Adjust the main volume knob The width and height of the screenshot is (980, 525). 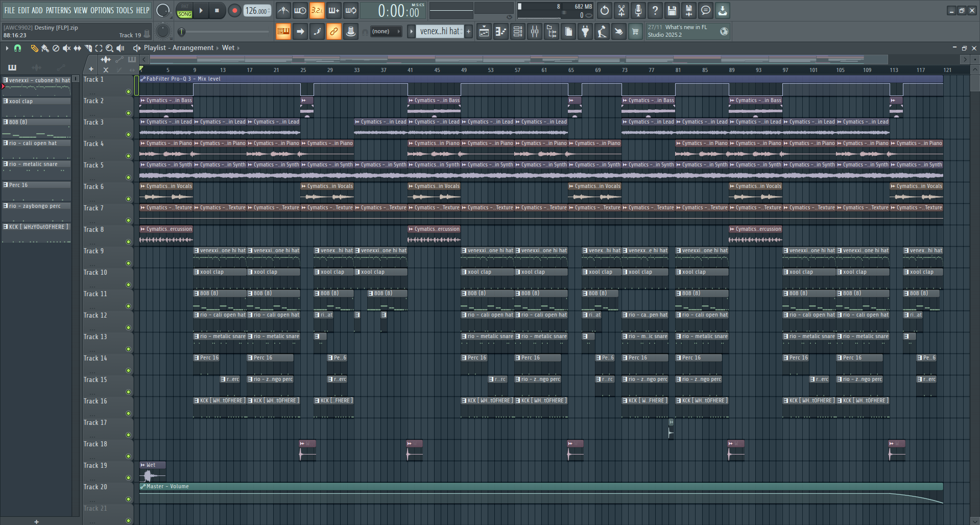tap(163, 10)
